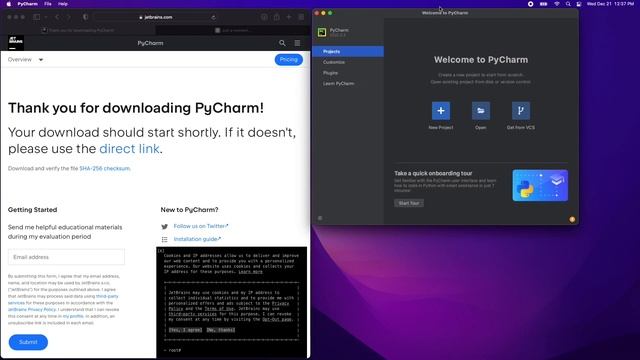The width and height of the screenshot is (640, 360).
Task: Click the search magnifier on JetBrains site
Action: (x=282, y=43)
